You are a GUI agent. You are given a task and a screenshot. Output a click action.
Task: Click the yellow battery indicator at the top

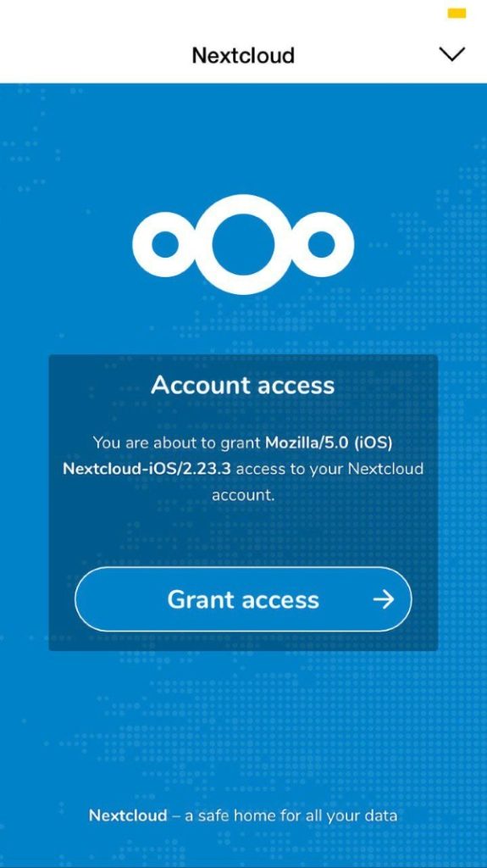pos(457,14)
